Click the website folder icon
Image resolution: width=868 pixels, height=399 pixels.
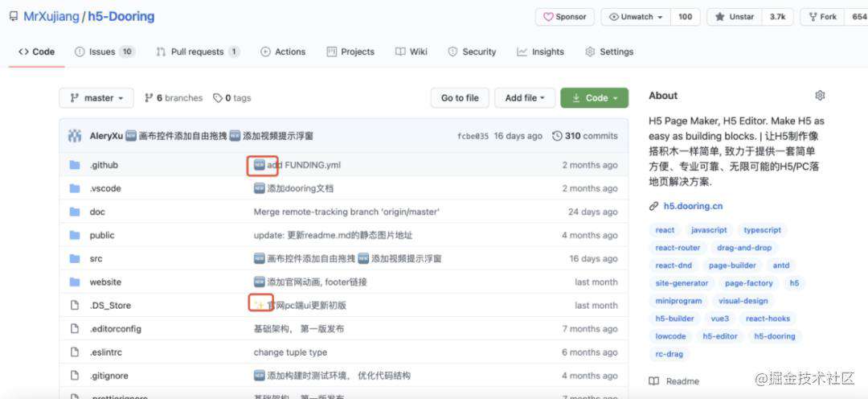(75, 282)
